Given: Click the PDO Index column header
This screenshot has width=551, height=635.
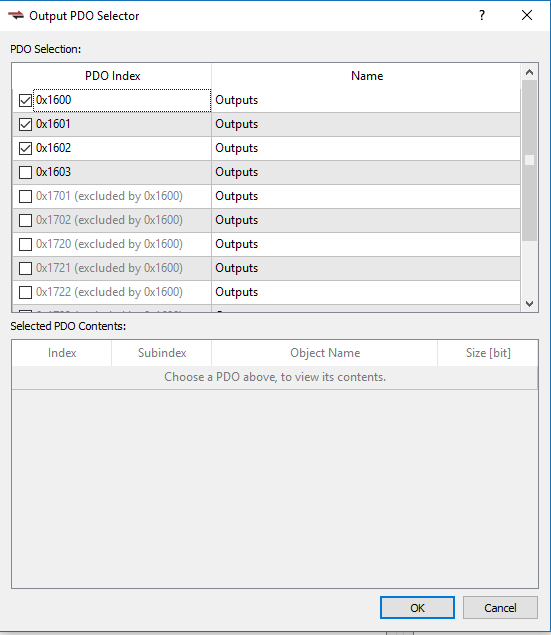Looking at the screenshot, I should pos(113,76).
